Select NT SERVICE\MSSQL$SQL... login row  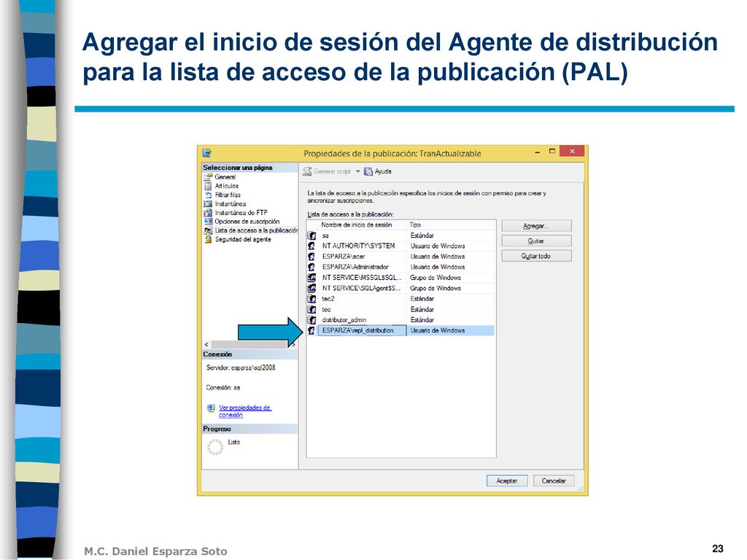(x=400, y=278)
